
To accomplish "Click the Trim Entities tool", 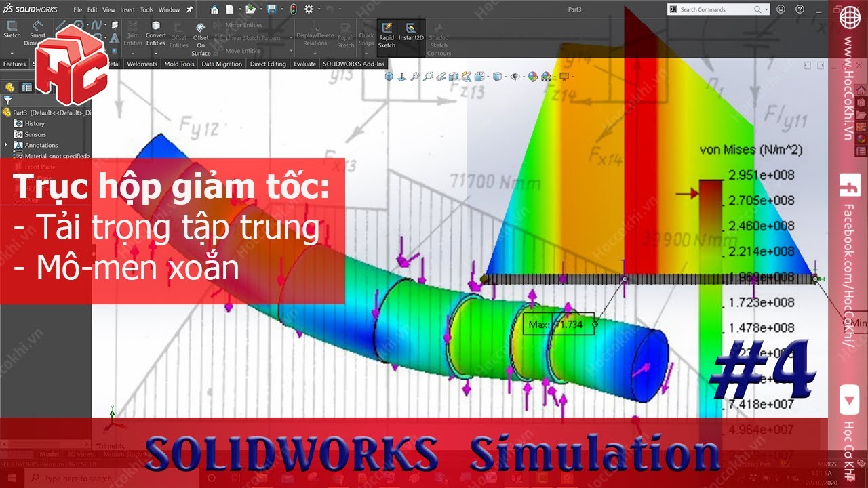I will pyautogui.click(x=133, y=34).
